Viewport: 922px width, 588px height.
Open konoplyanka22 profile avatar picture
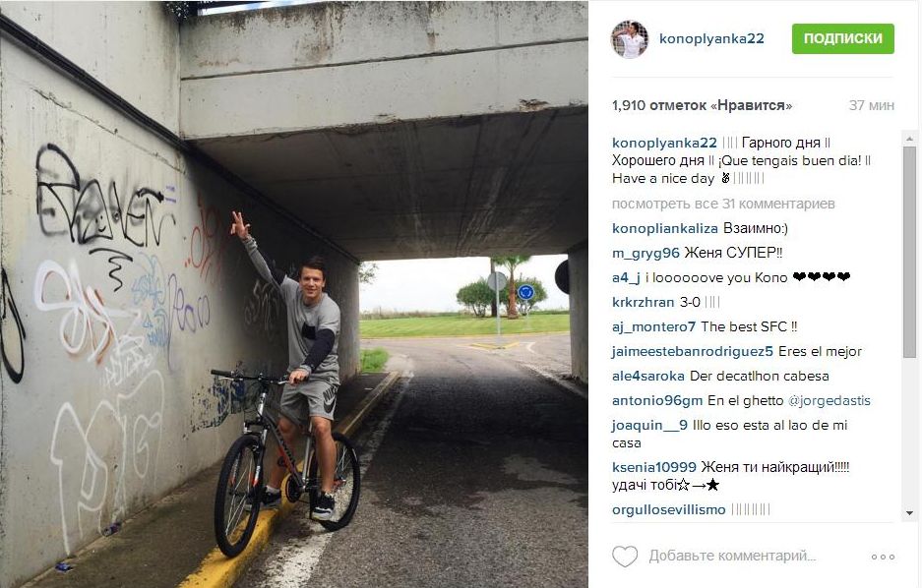pos(630,38)
